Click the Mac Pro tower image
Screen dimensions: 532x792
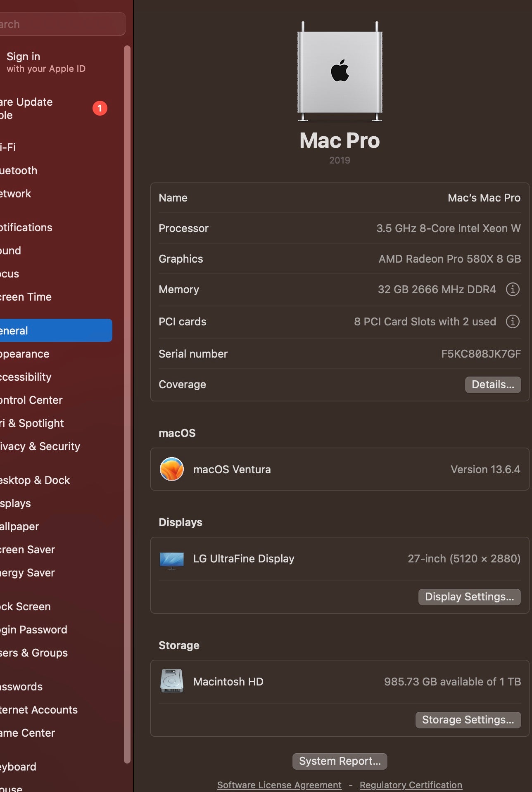(340, 71)
